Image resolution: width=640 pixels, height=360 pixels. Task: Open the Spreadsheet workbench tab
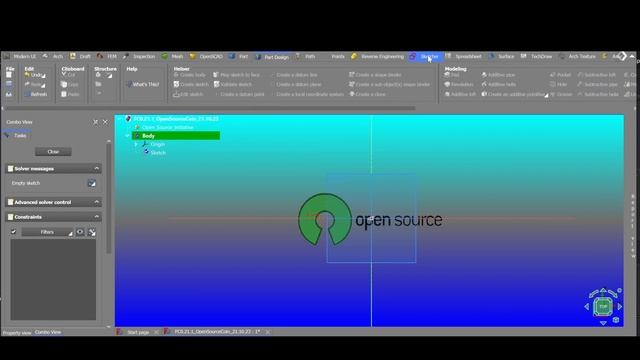[464, 56]
